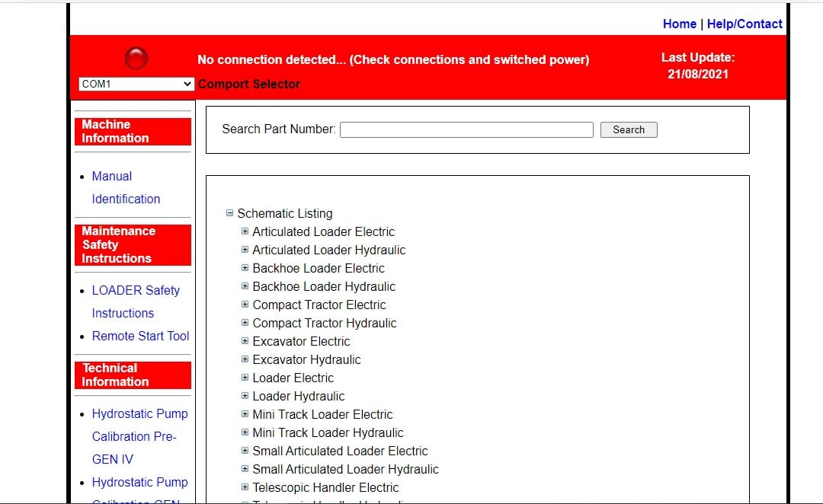The width and height of the screenshot is (823, 504).
Task: Click the Search Part Number input field
Action: [x=466, y=130]
